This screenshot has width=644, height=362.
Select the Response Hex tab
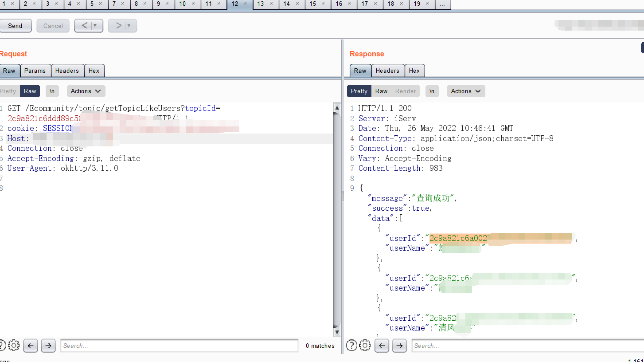click(x=414, y=71)
